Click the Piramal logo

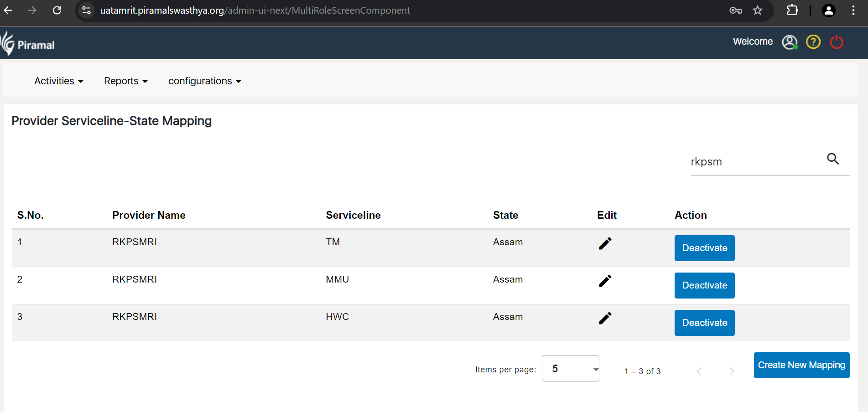click(x=28, y=44)
